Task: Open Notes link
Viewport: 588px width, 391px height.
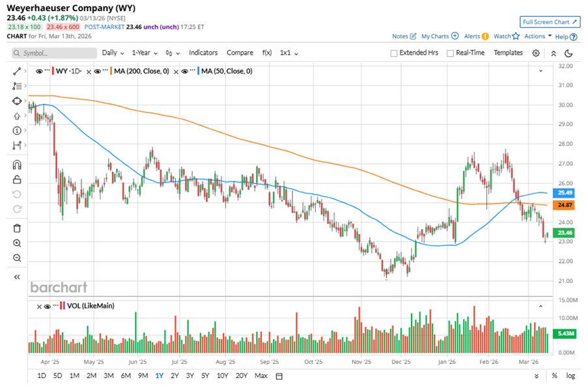Action: click(x=400, y=36)
